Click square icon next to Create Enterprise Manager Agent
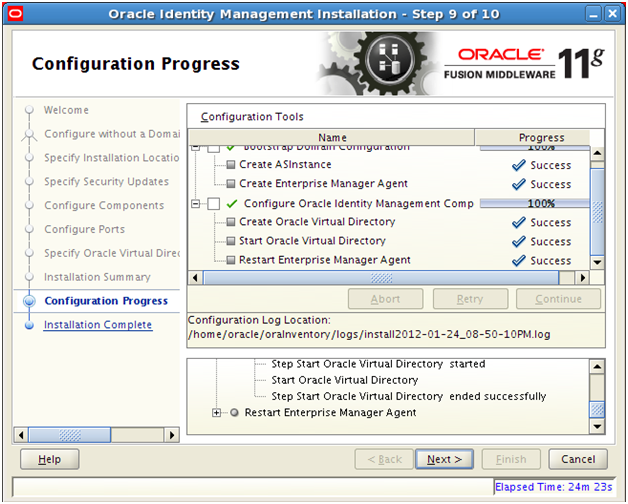The height and width of the screenshot is (504, 628). [230, 184]
